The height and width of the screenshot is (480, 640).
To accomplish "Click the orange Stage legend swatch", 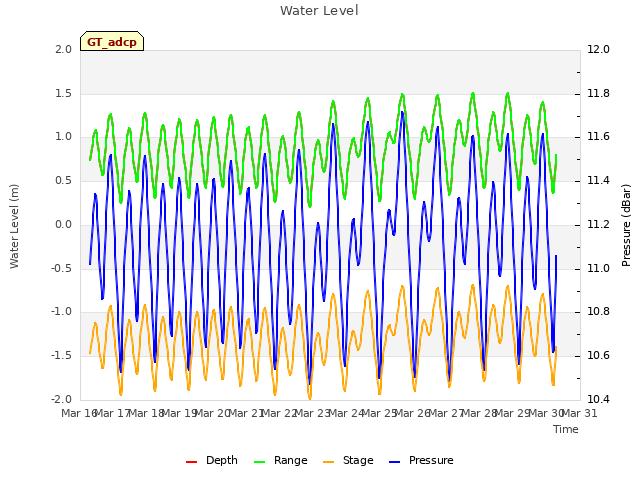I will (x=329, y=462).
